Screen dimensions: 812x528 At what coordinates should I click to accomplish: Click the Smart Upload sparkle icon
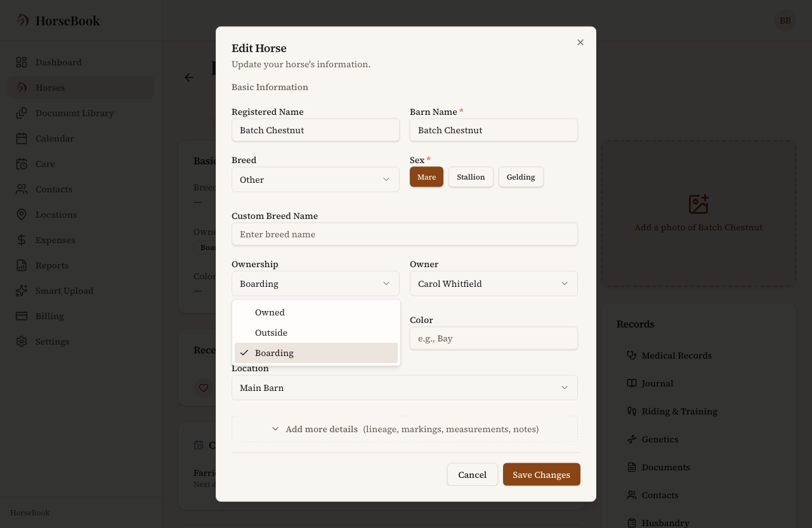(22, 291)
